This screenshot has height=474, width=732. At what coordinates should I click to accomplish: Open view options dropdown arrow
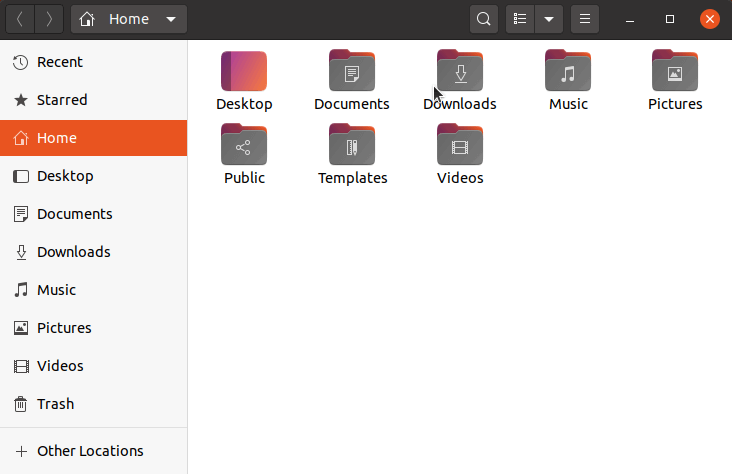pyautogui.click(x=549, y=19)
